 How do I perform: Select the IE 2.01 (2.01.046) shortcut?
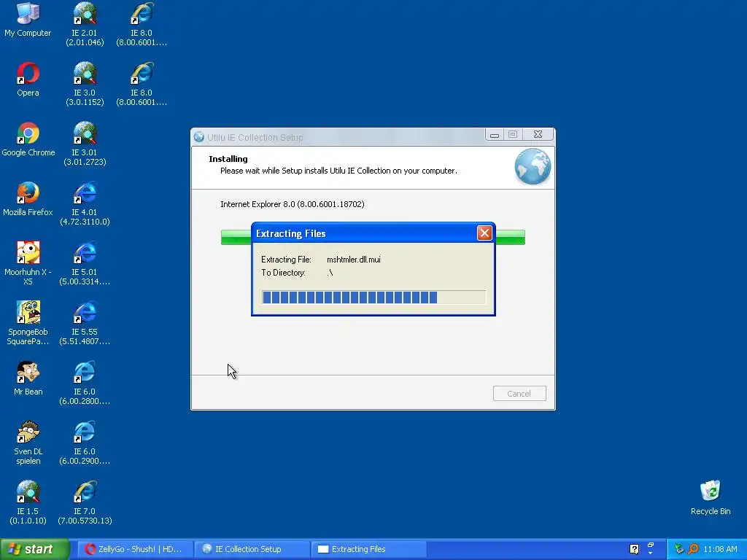point(85,25)
